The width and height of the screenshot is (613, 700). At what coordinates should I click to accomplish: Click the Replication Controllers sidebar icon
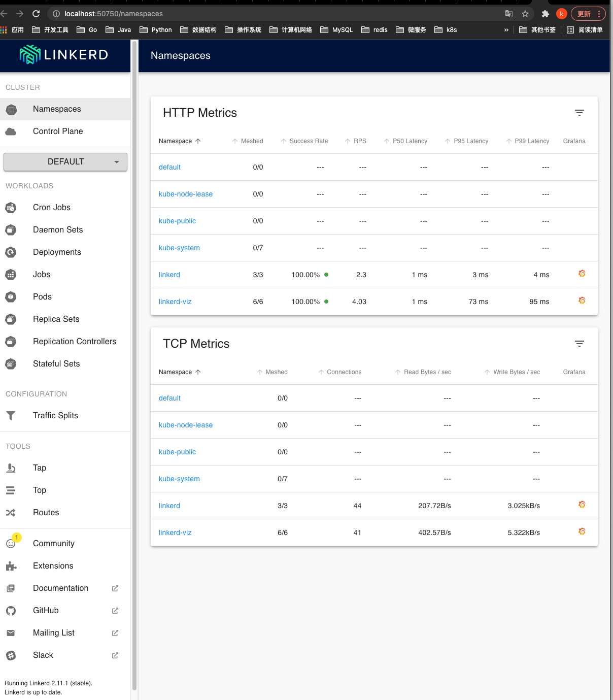[x=11, y=342]
